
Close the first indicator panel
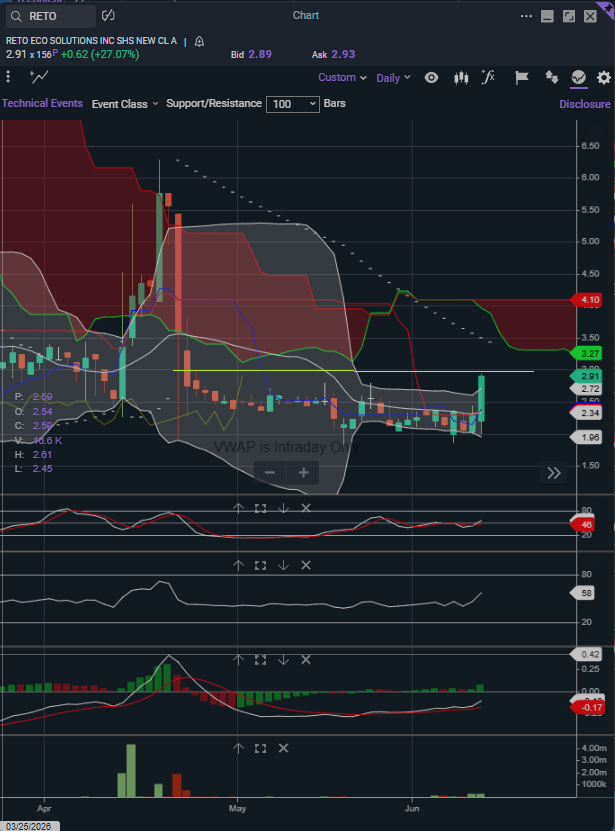[x=306, y=508]
